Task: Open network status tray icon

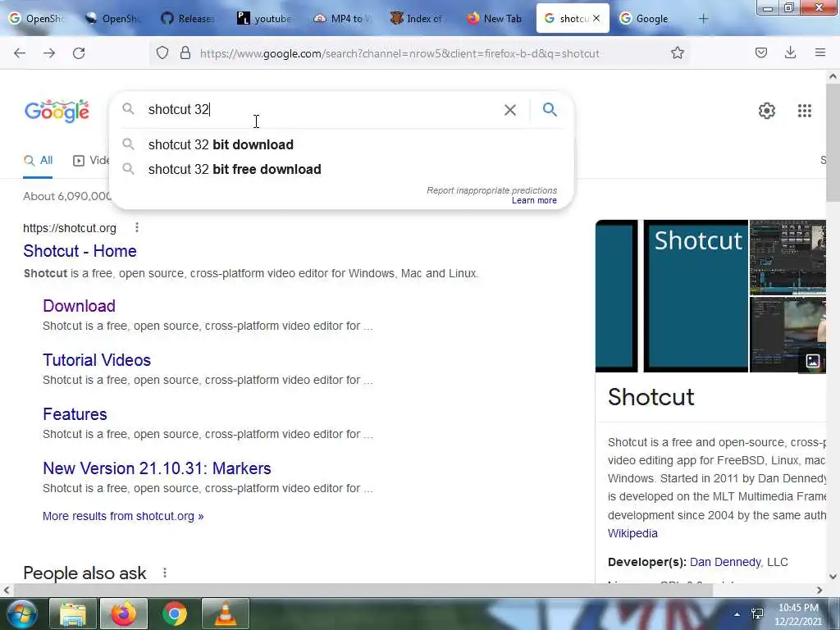Action: 757,614
